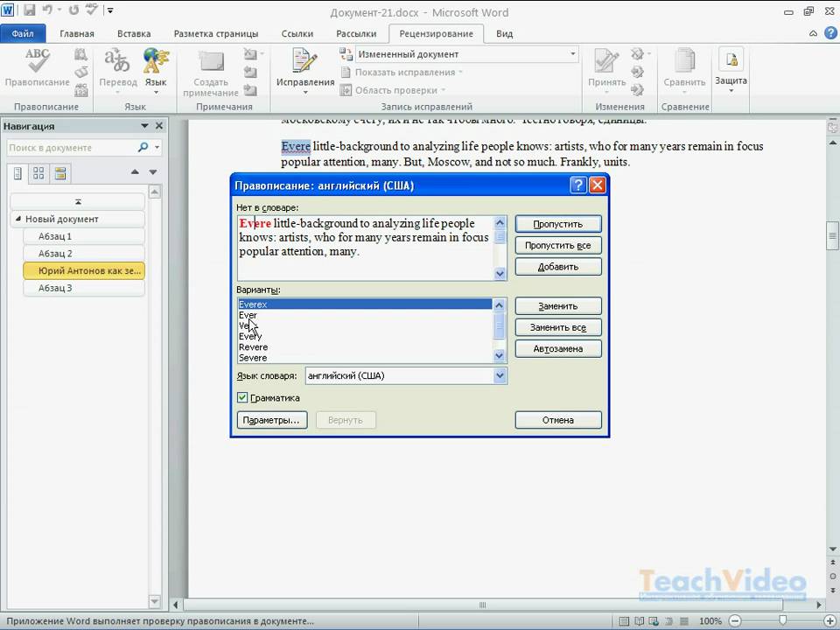Click the navigation search magnifier icon

[x=143, y=147]
